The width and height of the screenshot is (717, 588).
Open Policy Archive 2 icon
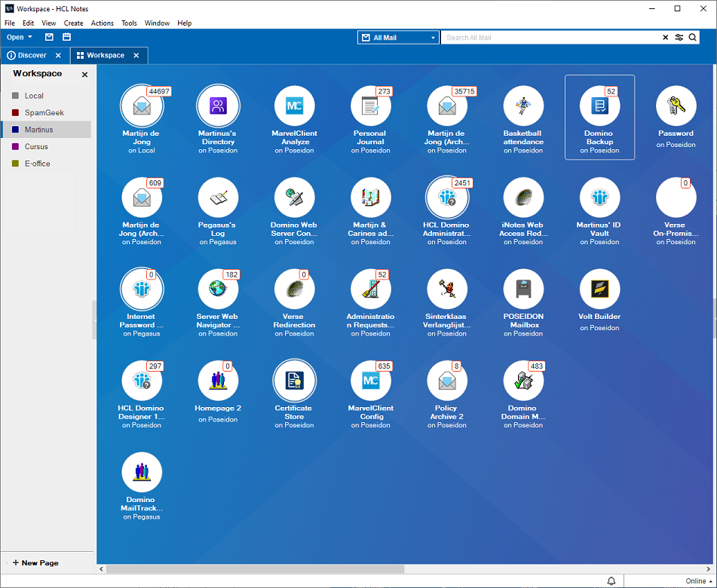click(x=447, y=381)
